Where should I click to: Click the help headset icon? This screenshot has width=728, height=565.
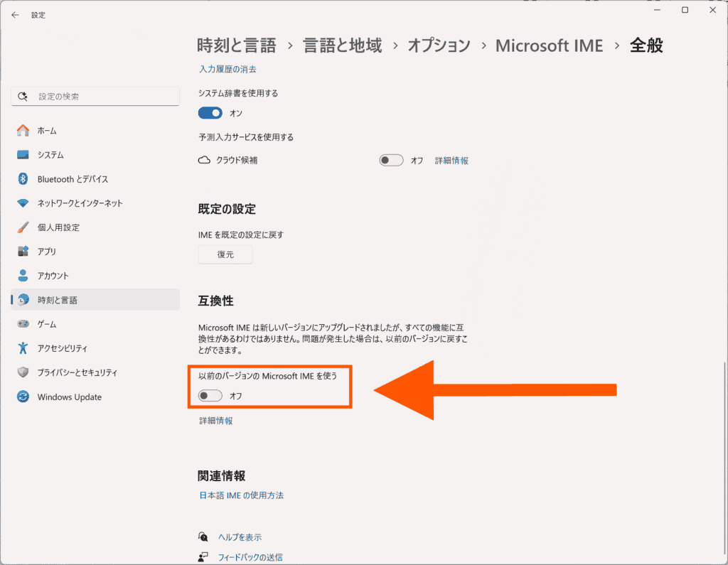(x=203, y=537)
